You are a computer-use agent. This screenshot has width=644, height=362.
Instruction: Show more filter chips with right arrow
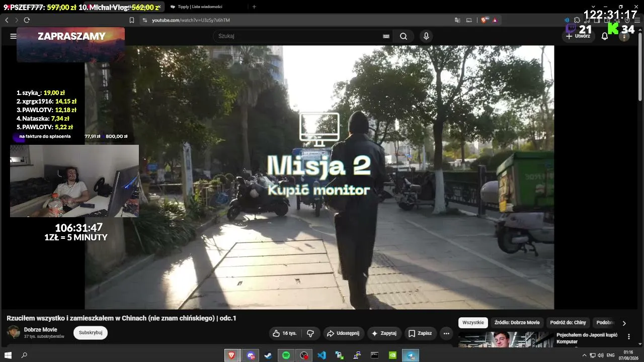624,323
